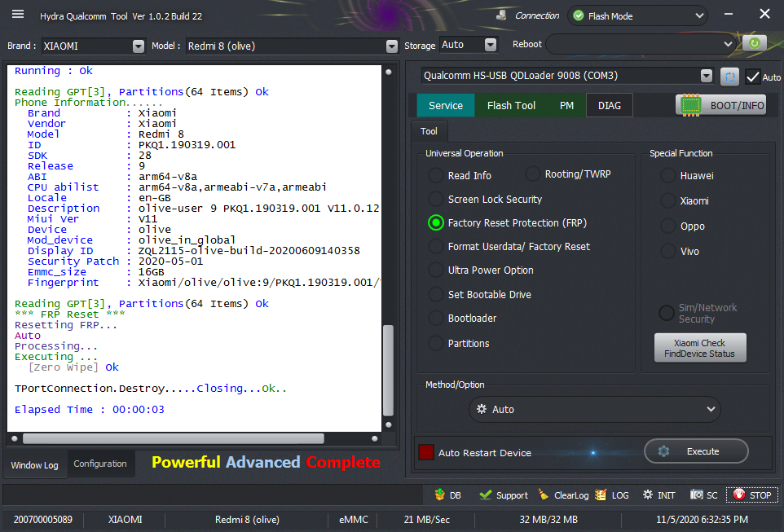This screenshot has width=784, height=532.
Task: Click the gear icon in Method Auto
Action: point(481,409)
